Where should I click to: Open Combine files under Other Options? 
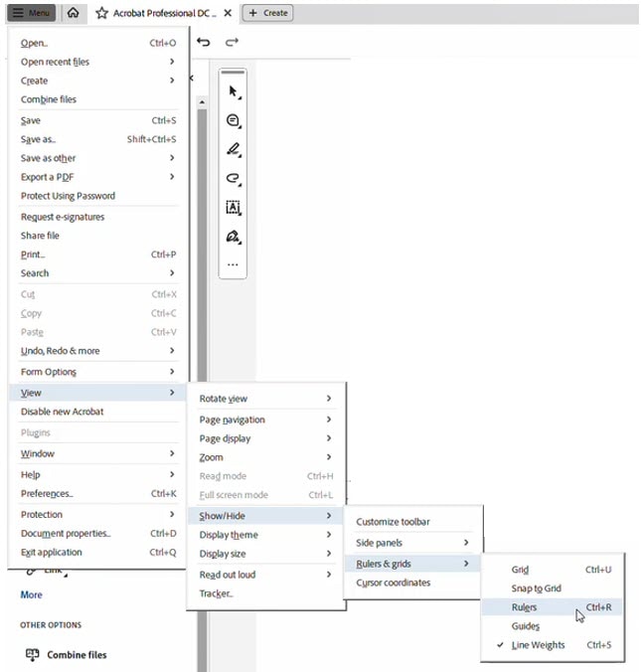point(77,655)
